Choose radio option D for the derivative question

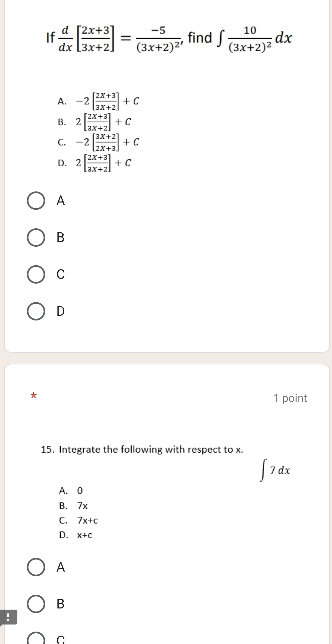click(x=36, y=311)
